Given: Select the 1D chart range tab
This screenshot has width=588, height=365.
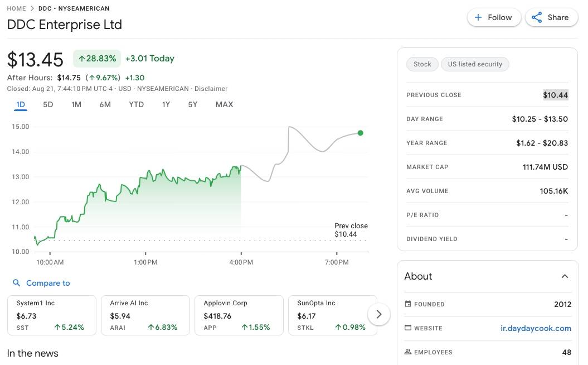Looking at the screenshot, I should (x=21, y=105).
